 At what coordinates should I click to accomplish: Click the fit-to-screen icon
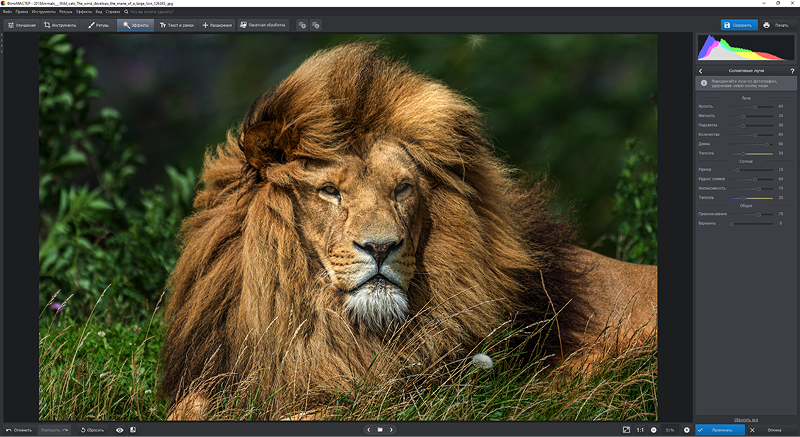(626, 430)
